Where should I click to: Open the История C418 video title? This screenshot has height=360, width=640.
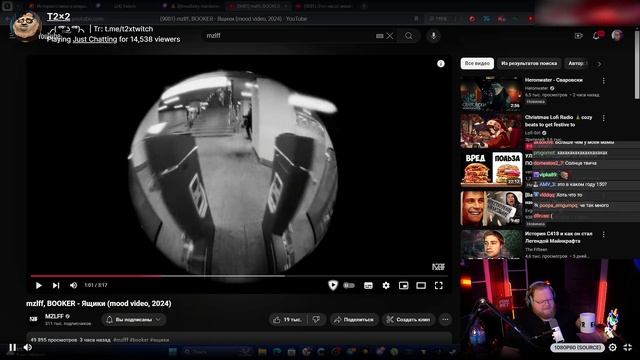[558, 237]
